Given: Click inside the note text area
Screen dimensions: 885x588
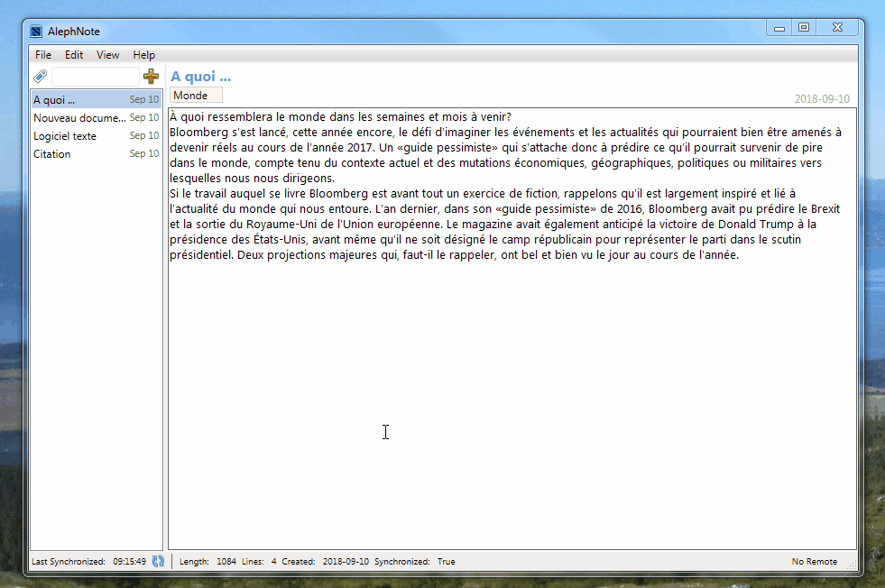Looking at the screenshot, I should [x=512, y=327].
